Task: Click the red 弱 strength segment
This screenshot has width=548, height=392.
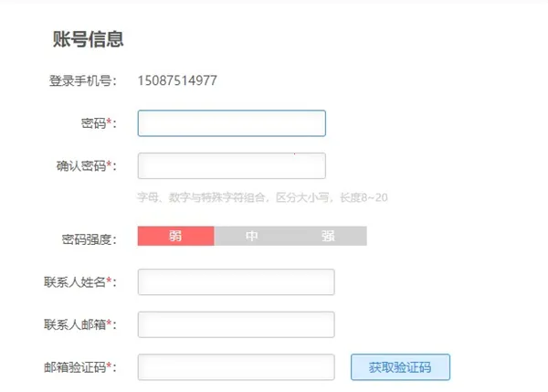Action: click(x=175, y=237)
